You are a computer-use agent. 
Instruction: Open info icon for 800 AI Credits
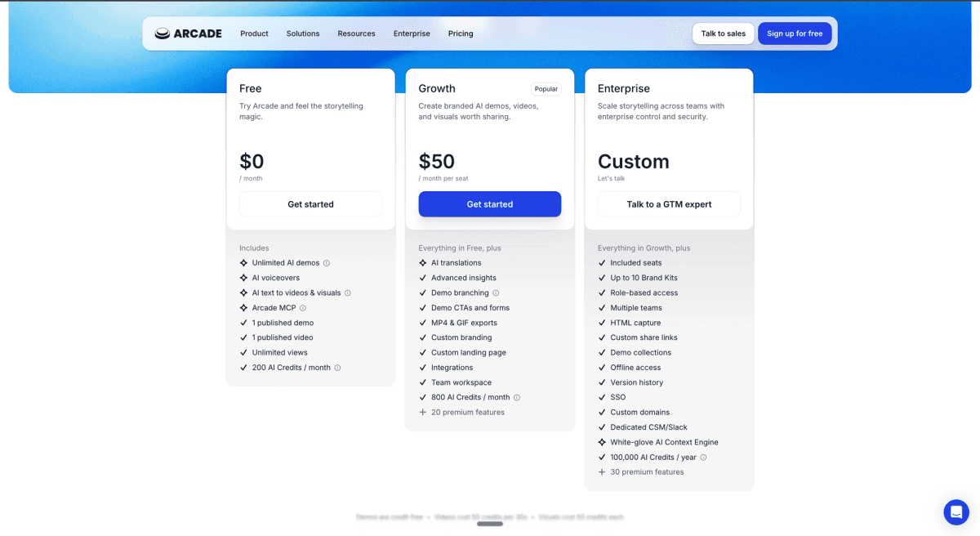pos(517,397)
